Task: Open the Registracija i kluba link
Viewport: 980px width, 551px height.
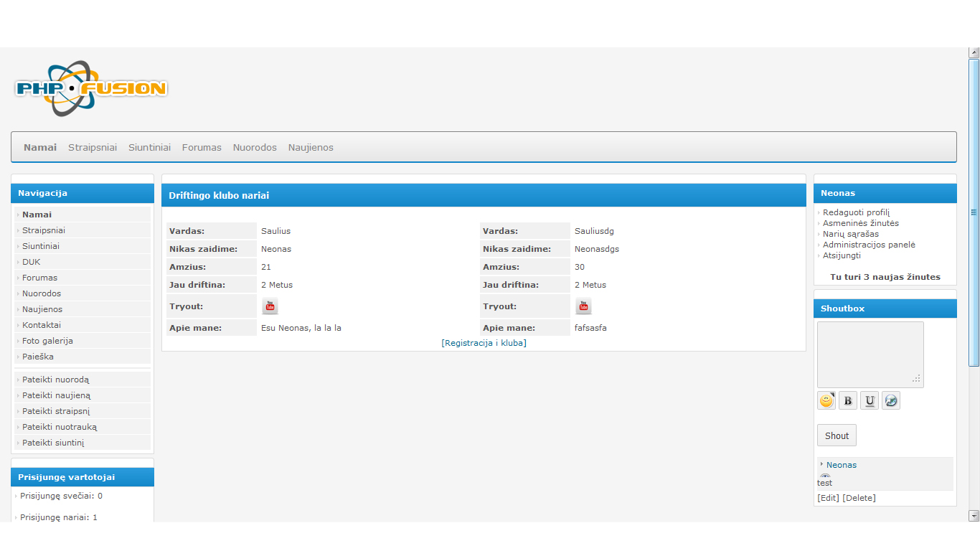Action: pyautogui.click(x=484, y=343)
